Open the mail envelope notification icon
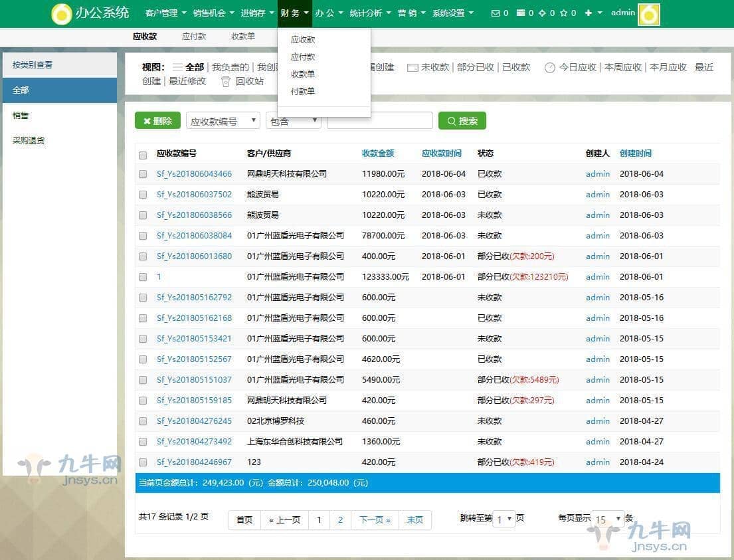This screenshot has height=560, width=734. tap(495, 13)
